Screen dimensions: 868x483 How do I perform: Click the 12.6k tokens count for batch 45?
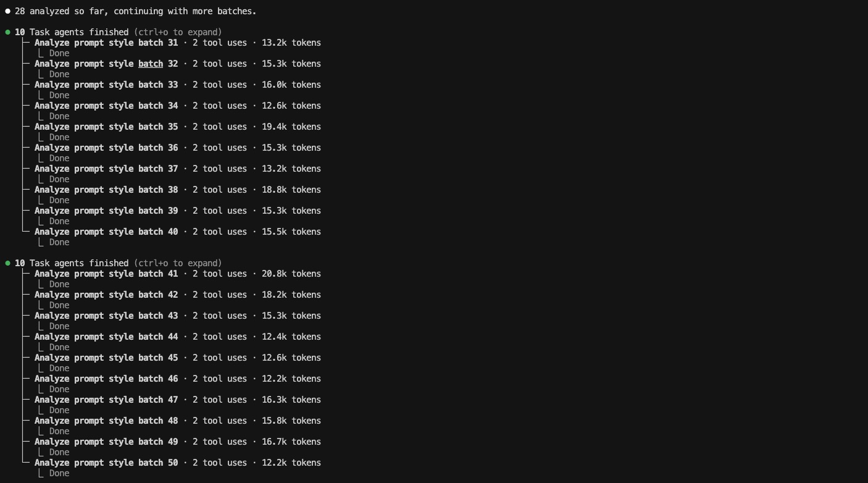tap(291, 358)
